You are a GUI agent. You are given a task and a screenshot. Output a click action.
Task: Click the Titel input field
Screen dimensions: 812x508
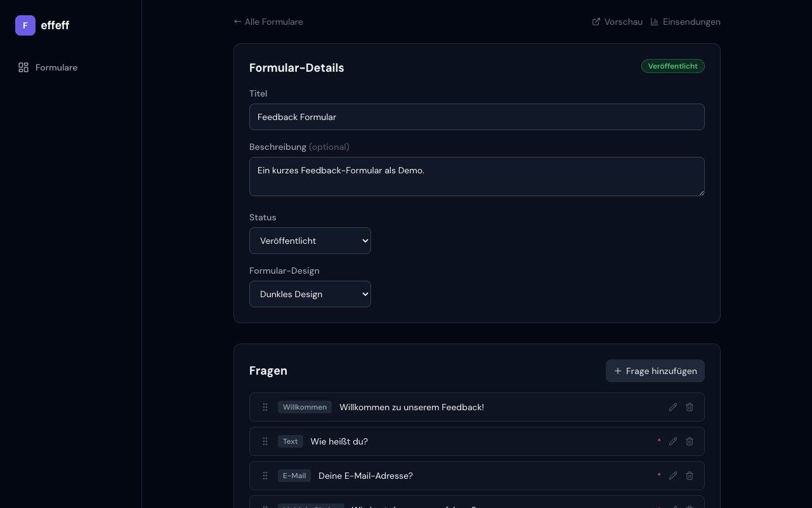coord(476,117)
